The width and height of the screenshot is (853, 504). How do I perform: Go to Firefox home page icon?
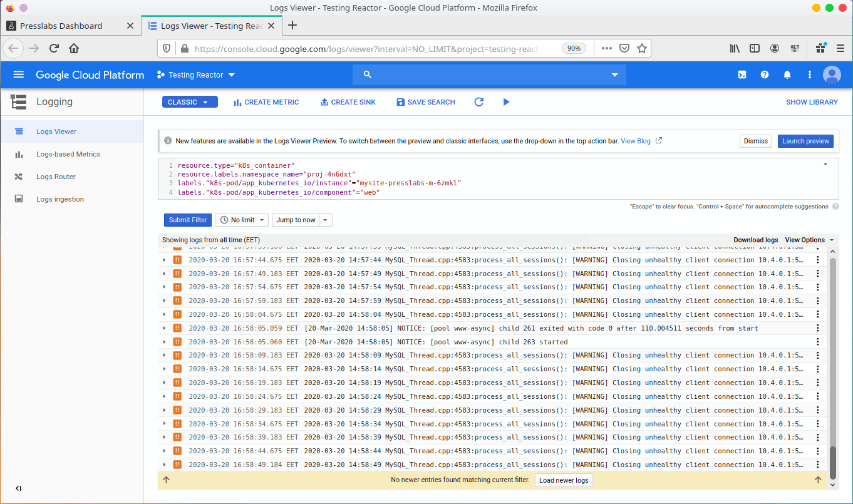click(74, 48)
